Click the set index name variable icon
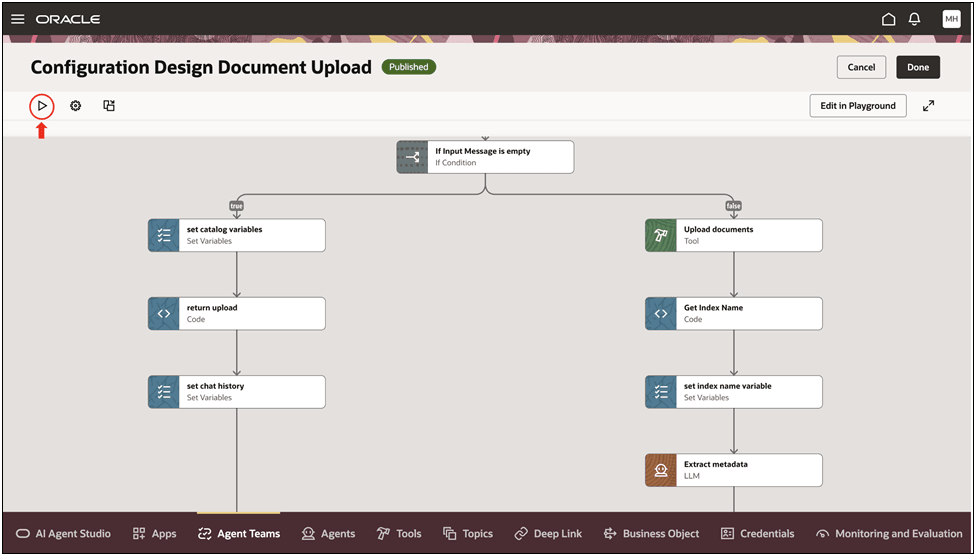976x556 pixels. pyautogui.click(x=661, y=392)
